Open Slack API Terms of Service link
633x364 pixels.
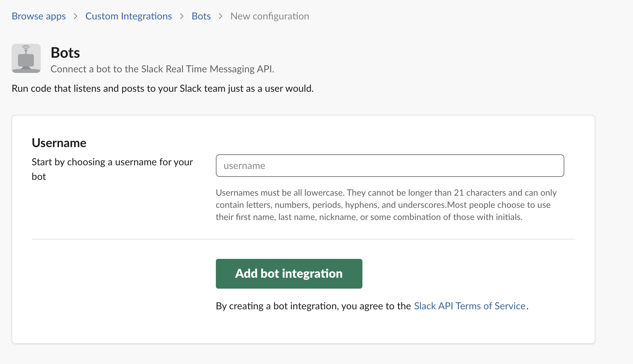click(x=470, y=306)
